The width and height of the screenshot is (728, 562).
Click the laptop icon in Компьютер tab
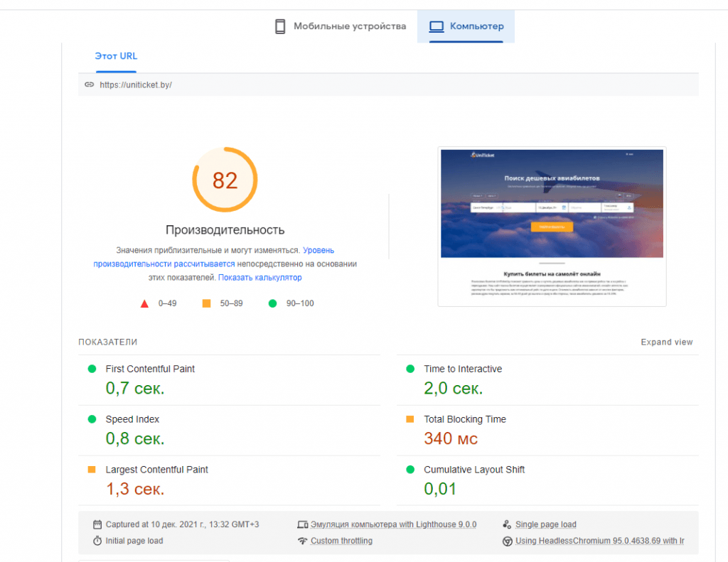(x=436, y=26)
